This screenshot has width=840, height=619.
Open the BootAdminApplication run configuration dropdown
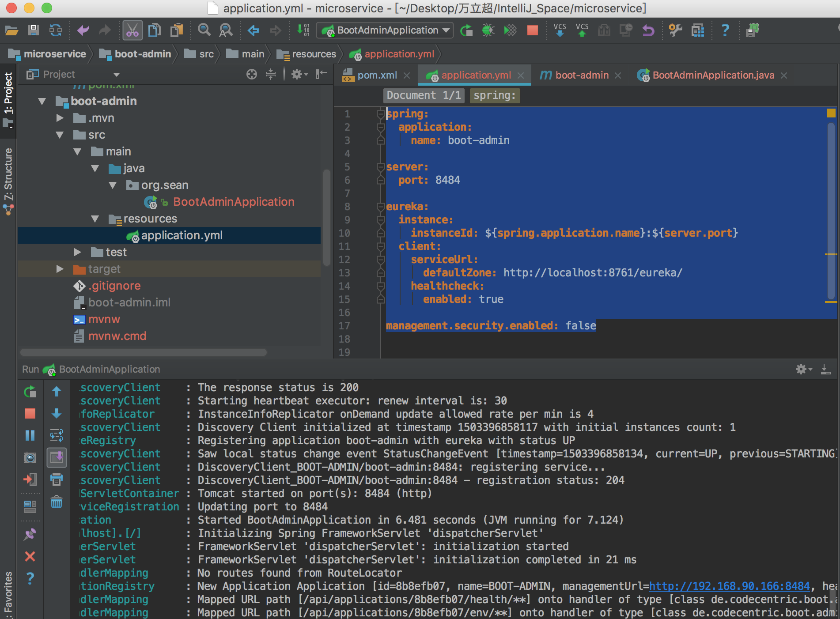[x=445, y=30]
